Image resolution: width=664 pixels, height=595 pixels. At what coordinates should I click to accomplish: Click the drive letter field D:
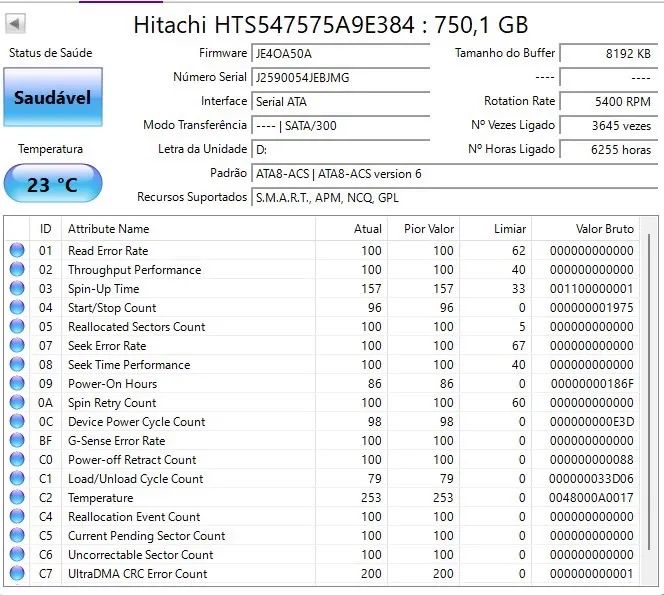click(x=340, y=150)
